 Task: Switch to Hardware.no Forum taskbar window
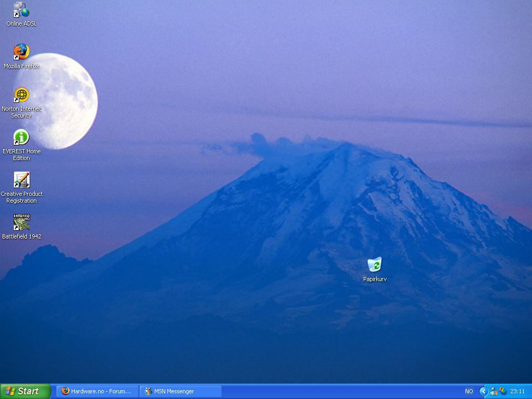(97, 391)
